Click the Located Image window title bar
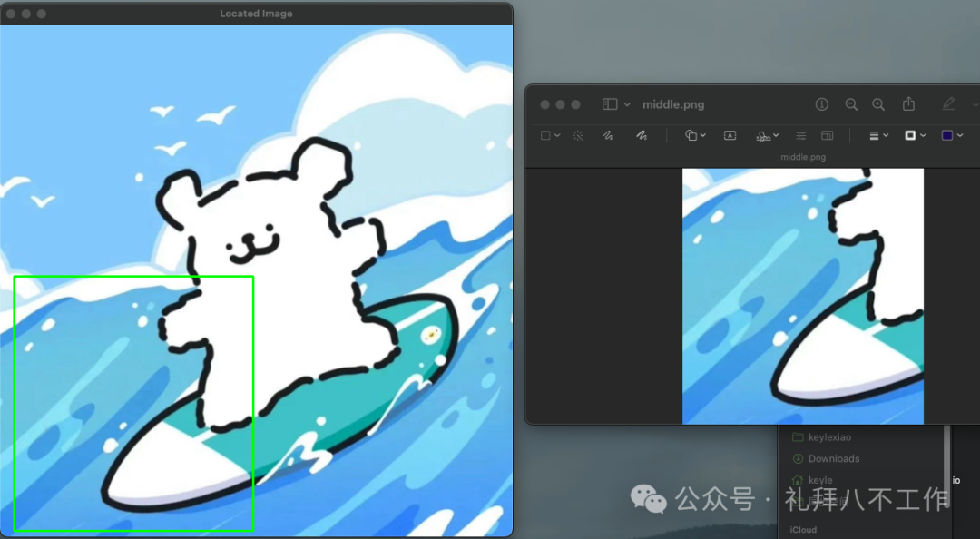 [256, 13]
